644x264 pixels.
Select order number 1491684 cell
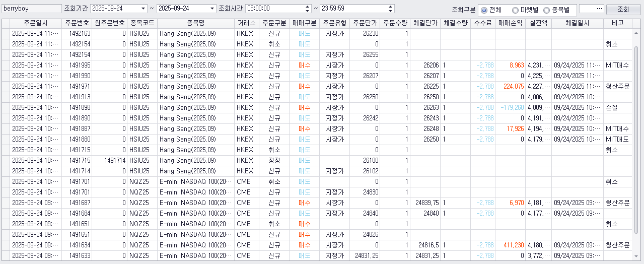[77, 213]
